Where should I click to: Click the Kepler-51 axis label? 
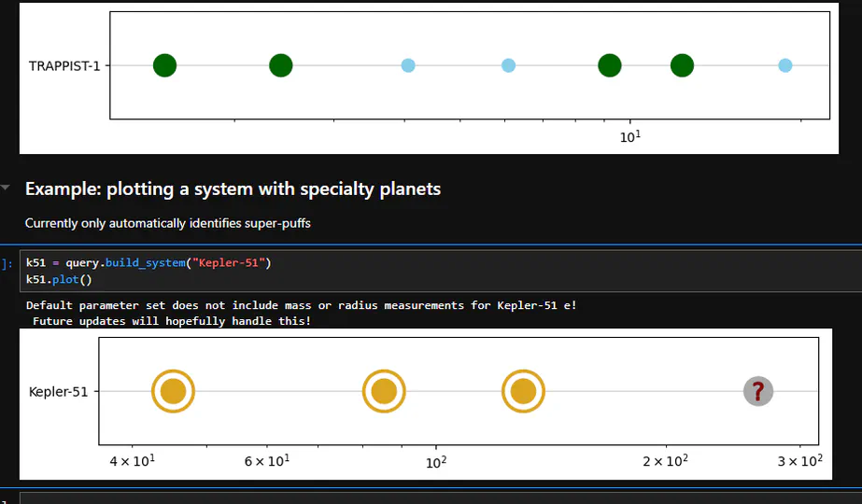(x=58, y=392)
